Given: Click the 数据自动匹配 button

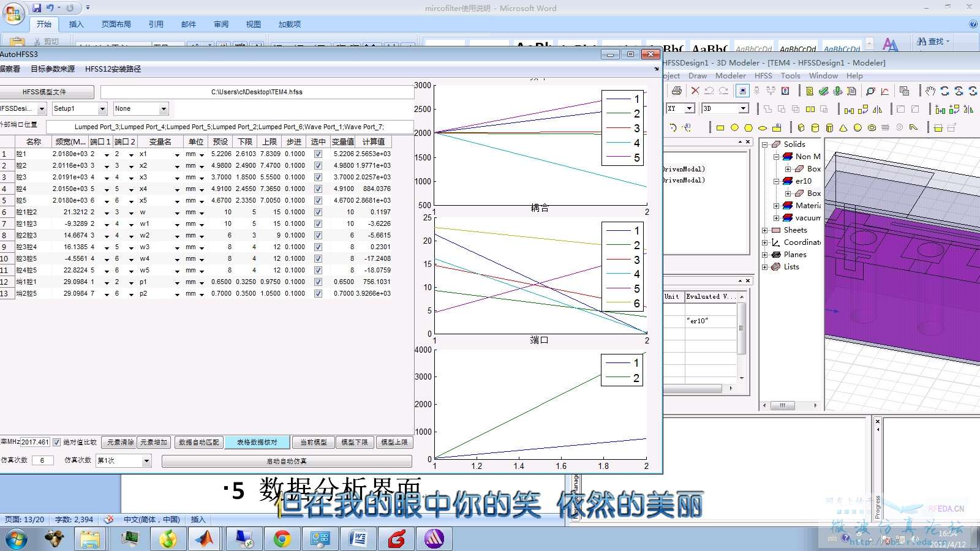Looking at the screenshot, I should click(199, 442).
